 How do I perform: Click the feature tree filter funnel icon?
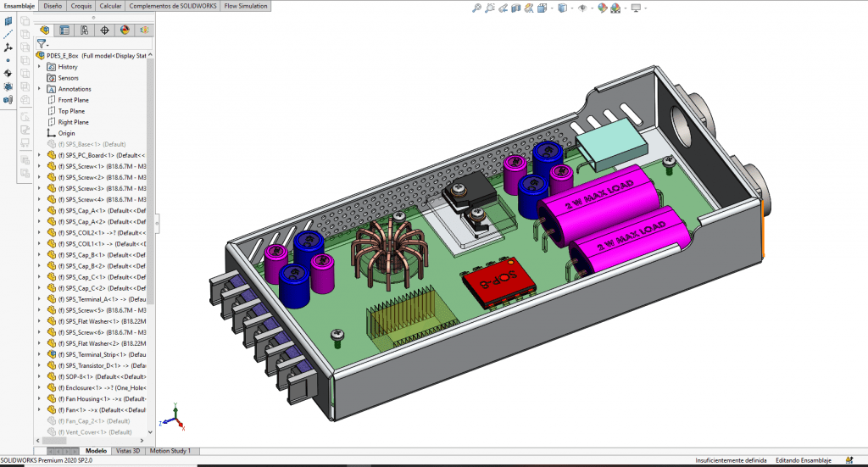42,43
